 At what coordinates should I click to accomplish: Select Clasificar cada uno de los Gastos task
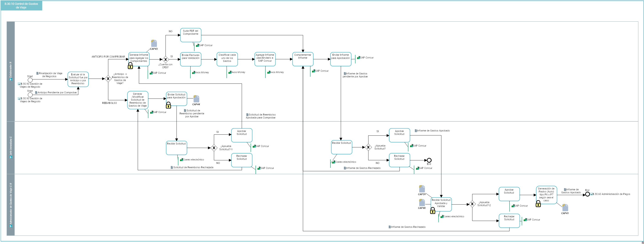pyautogui.click(x=227, y=59)
